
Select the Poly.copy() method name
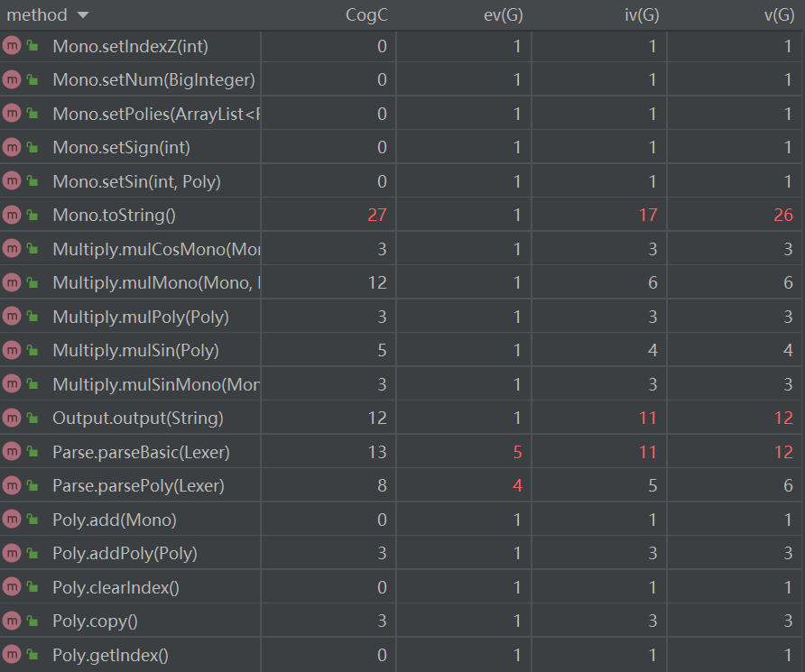(x=95, y=621)
